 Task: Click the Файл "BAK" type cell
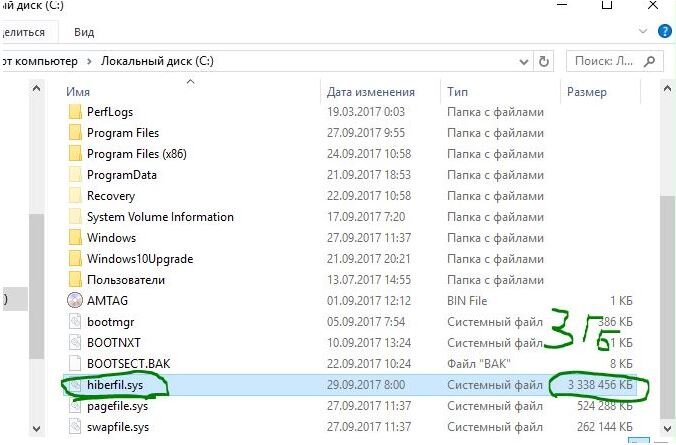pyautogui.click(x=479, y=364)
